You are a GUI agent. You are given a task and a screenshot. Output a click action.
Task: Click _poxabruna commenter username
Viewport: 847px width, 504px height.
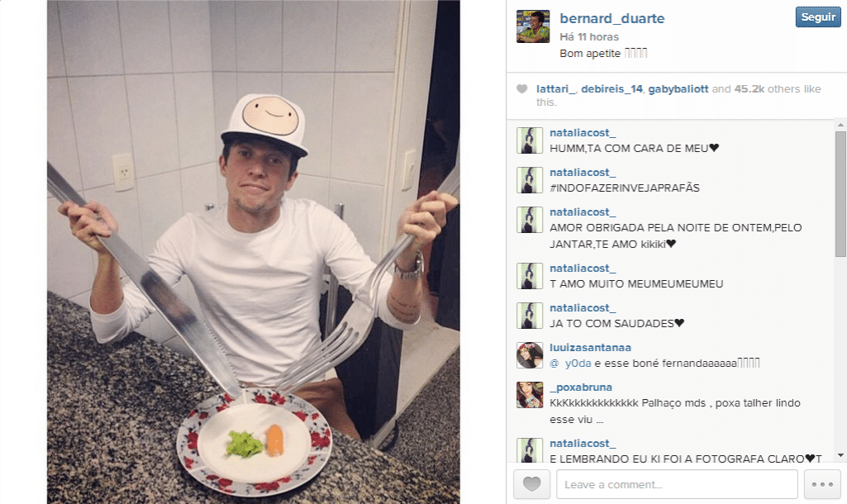pos(581,388)
